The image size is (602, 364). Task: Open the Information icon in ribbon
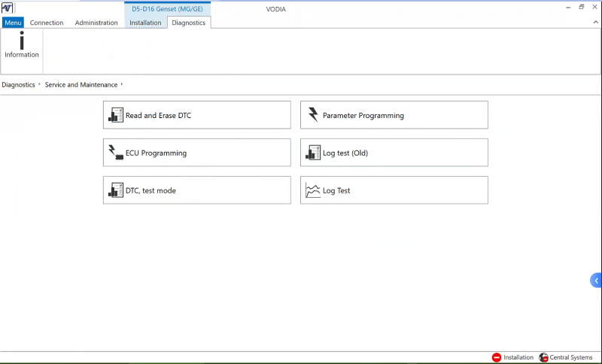(22, 45)
